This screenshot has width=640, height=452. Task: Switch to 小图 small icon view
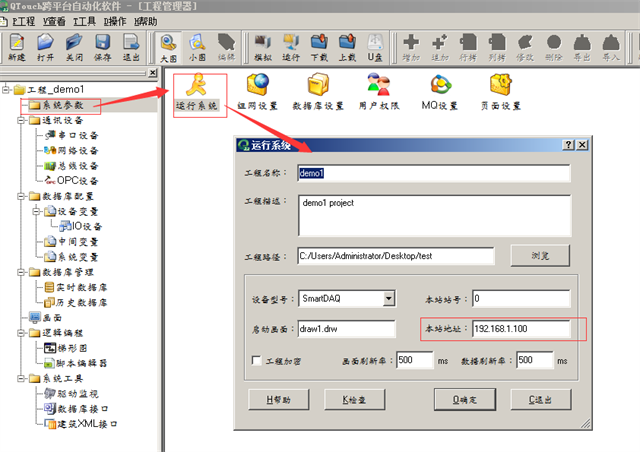point(198,46)
